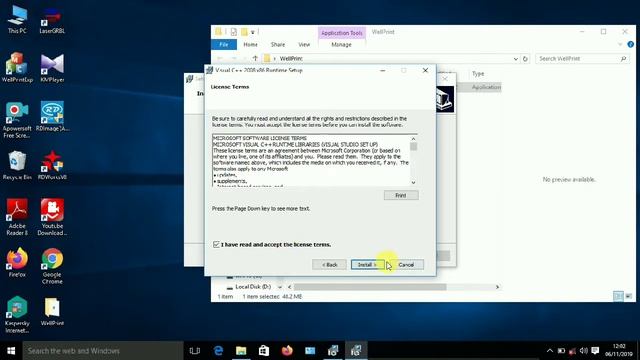
Task: Select the KVPlayer desktop icon
Action: coord(52,68)
